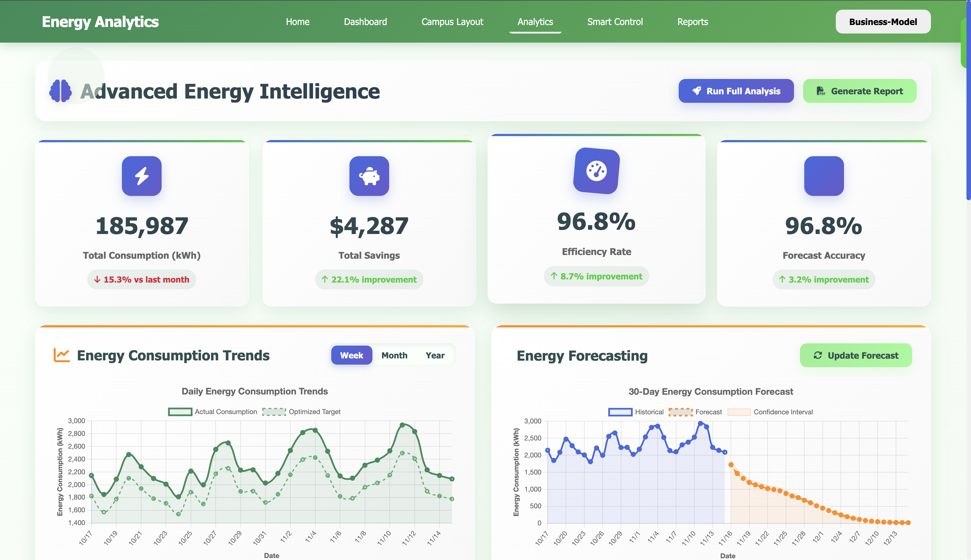
Task: Click the lightning bolt consumption icon
Action: click(141, 176)
